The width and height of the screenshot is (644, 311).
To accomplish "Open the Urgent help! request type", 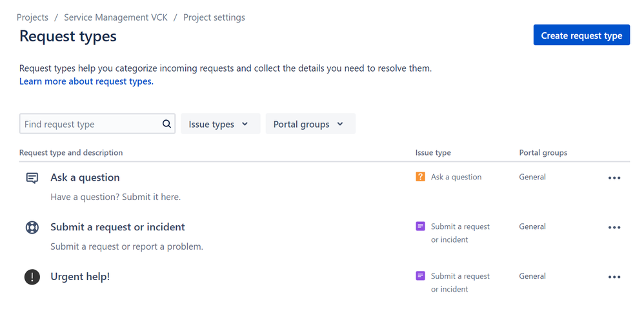I will point(80,277).
